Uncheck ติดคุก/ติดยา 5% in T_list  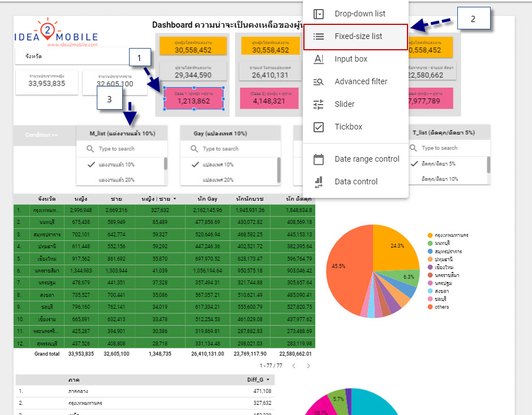click(414, 164)
